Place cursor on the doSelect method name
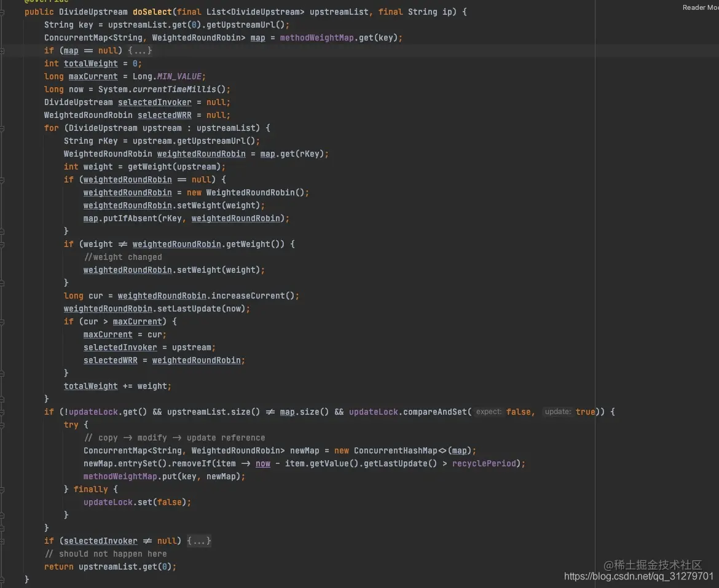 (152, 12)
